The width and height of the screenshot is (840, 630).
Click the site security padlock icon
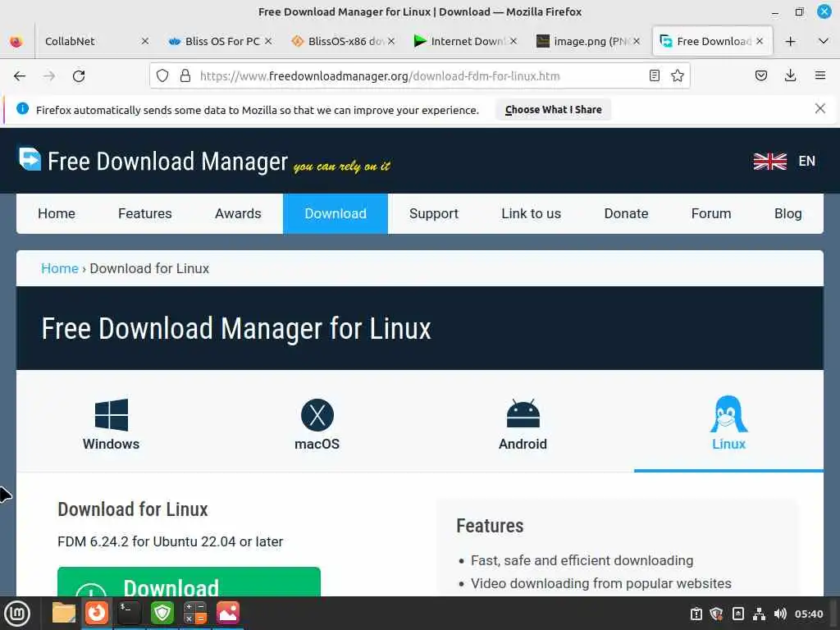185,76
